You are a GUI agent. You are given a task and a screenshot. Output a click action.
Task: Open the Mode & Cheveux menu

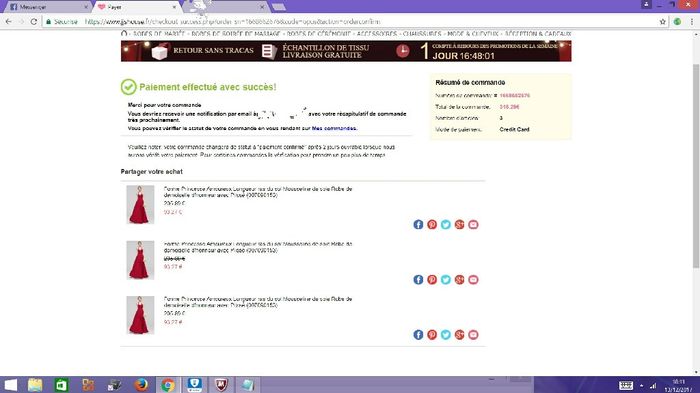click(x=473, y=33)
